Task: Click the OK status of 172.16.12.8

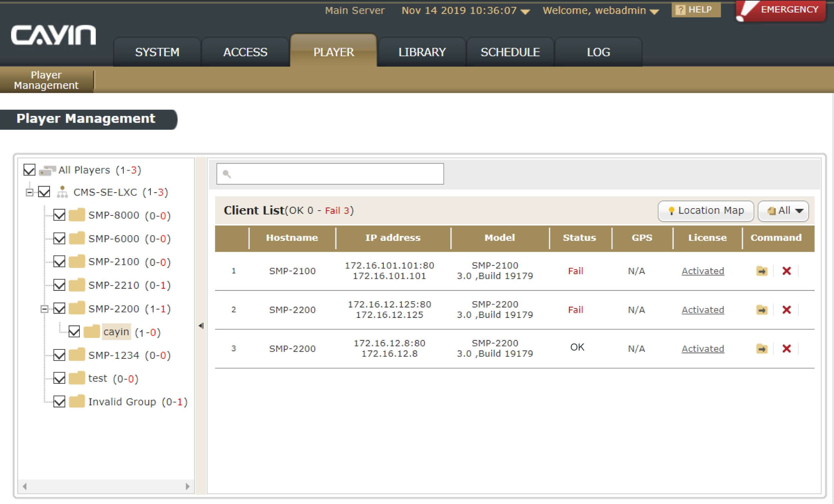Action: pyautogui.click(x=577, y=347)
